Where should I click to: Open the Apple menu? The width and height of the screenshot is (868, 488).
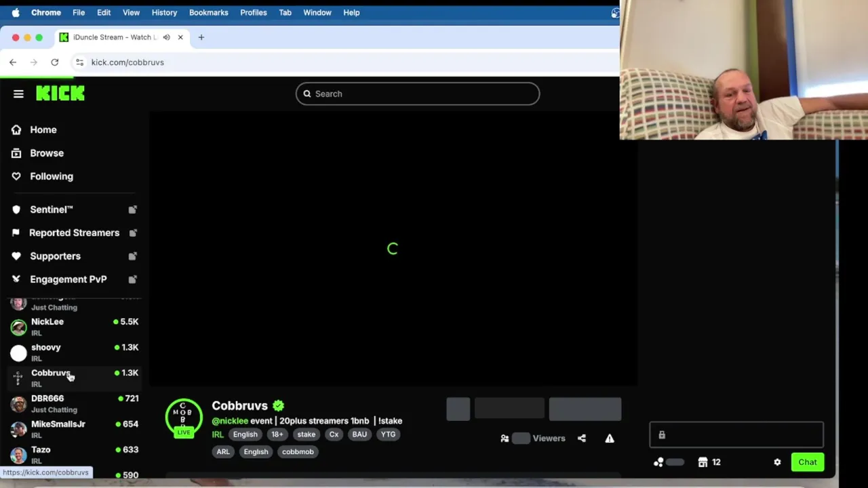click(x=15, y=12)
